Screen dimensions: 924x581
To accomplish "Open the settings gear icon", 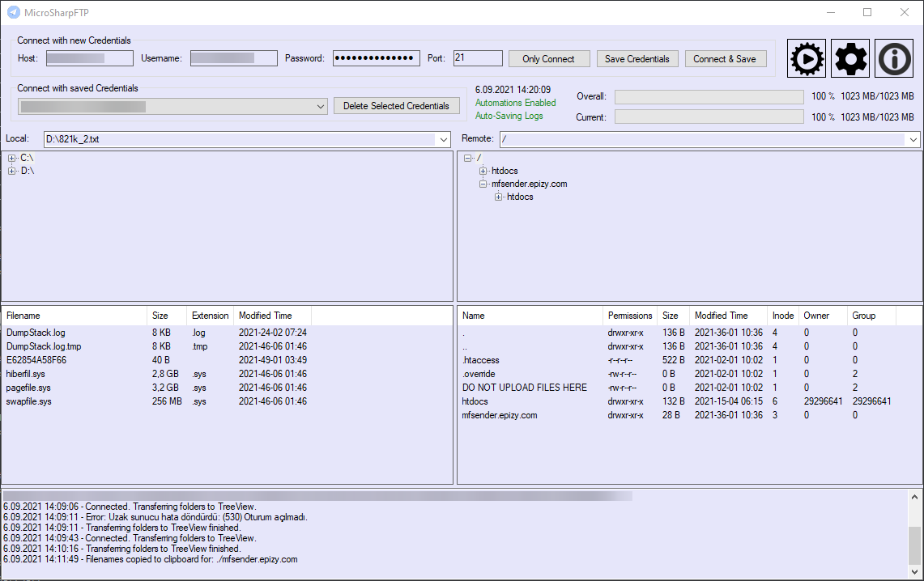I will tap(849, 57).
